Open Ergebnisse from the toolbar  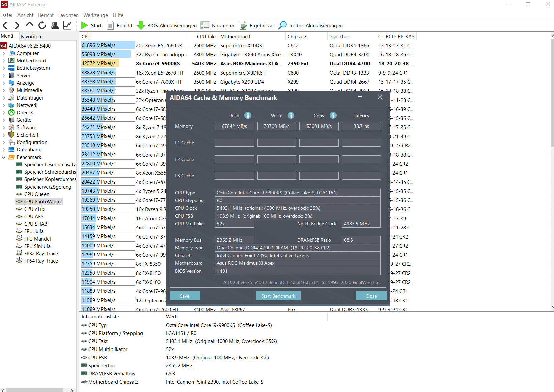[x=257, y=25]
